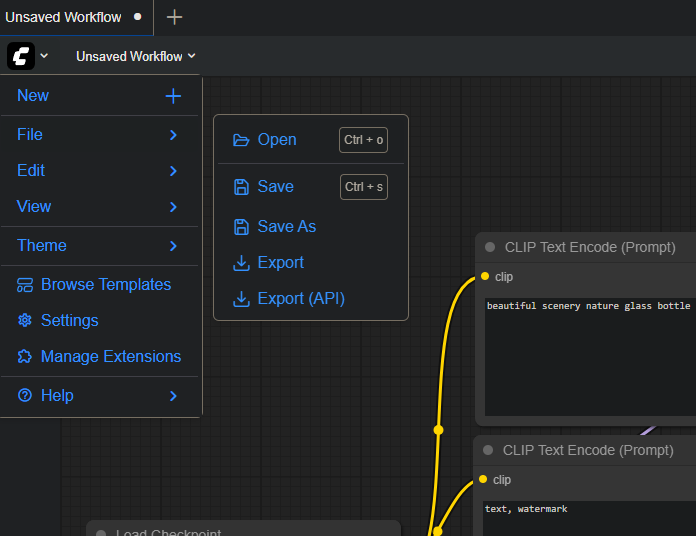Open a new workflow tab with plus button
This screenshot has width=696, height=536.
click(x=174, y=17)
